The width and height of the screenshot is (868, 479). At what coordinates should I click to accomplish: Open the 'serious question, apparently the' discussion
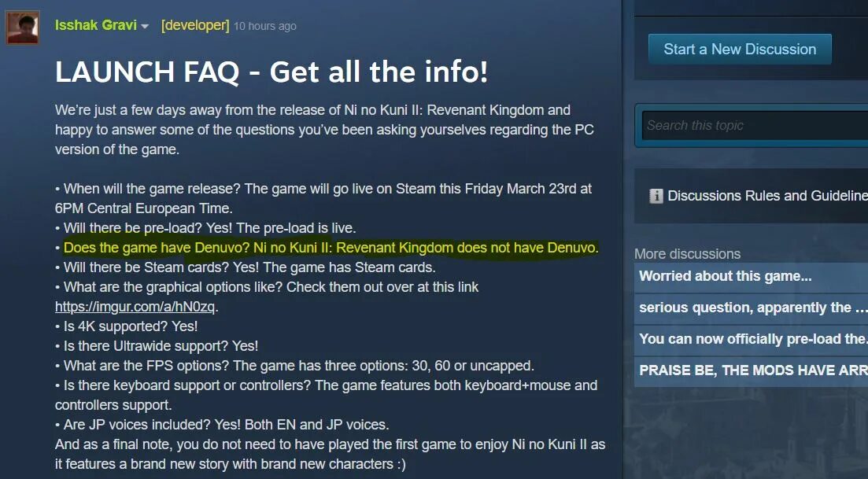pyautogui.click(x=752, y=308)
